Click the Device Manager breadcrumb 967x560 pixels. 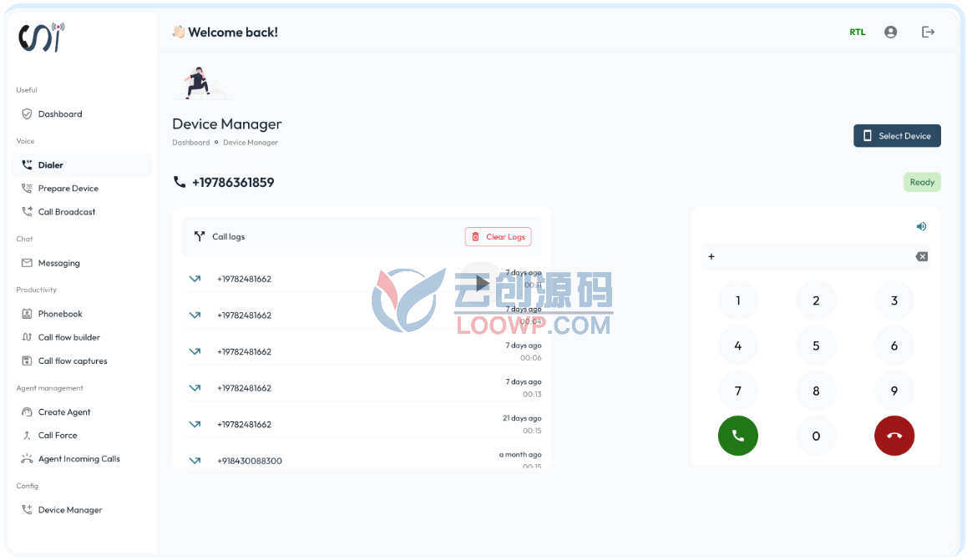[251, 143]
